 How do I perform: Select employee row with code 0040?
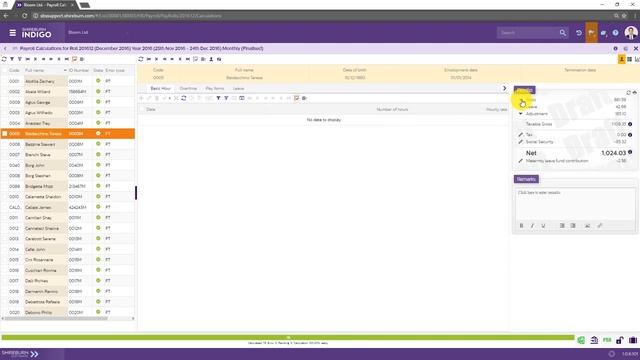point(68,165)
